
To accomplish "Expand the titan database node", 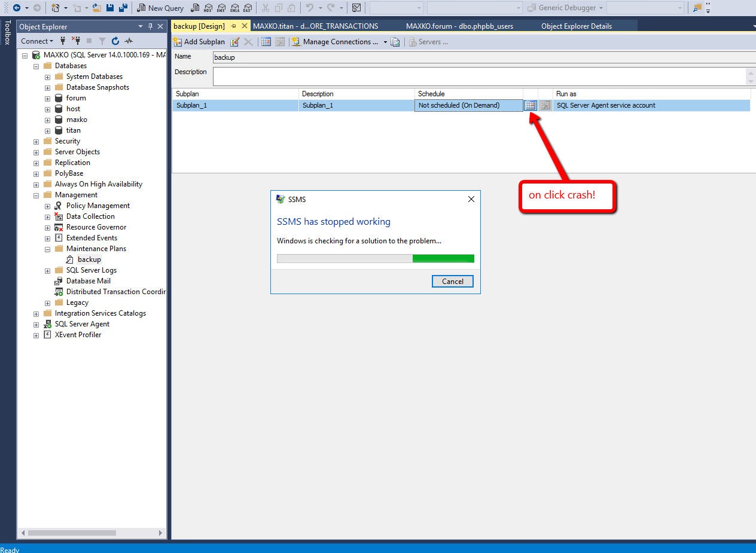I will pyautogui.click(x=48, y=130).
